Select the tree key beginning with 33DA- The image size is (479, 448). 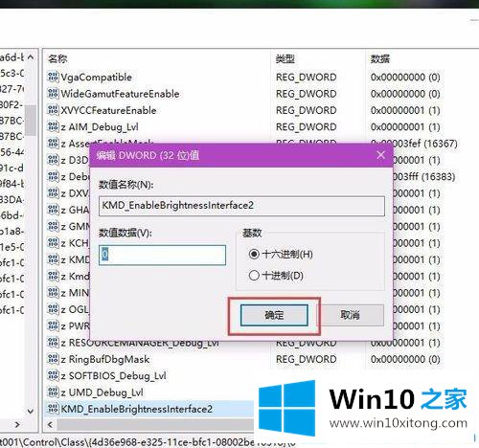[11, 199]
